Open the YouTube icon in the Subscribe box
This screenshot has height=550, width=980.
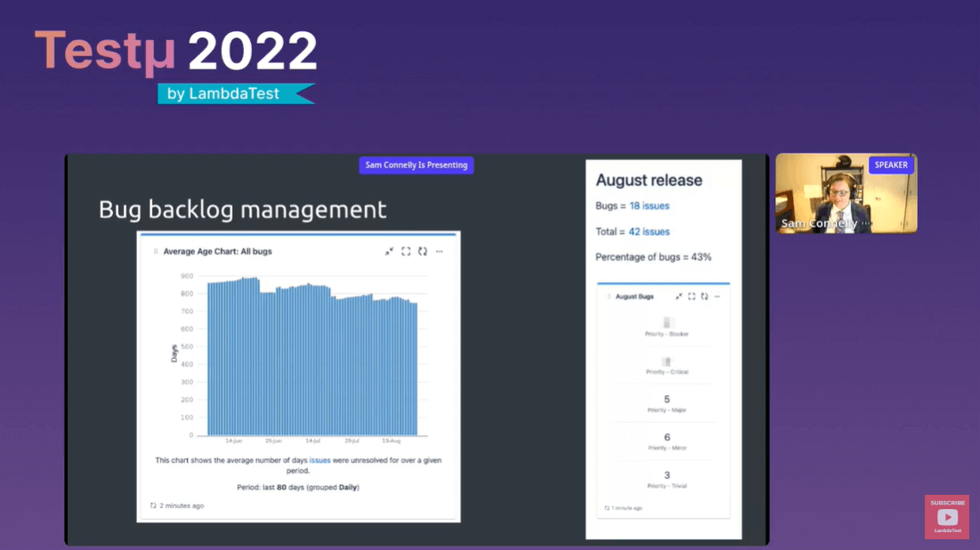point(946,516)
